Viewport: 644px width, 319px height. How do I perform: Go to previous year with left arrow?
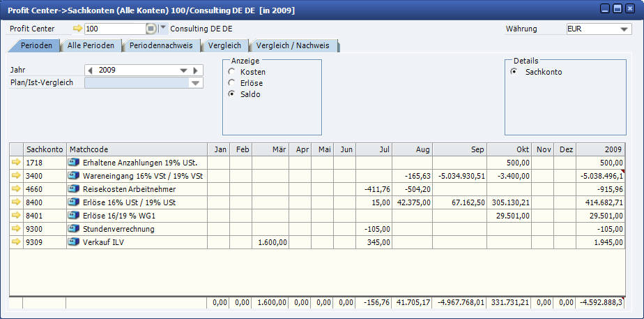pyautogui.click(x=90, y=71)
